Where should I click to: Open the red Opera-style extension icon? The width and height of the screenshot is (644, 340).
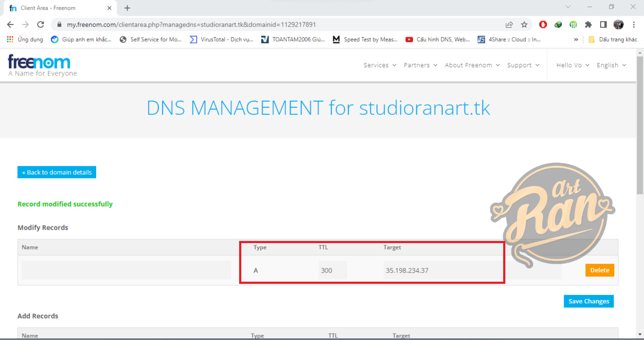(x=543, y=24)
